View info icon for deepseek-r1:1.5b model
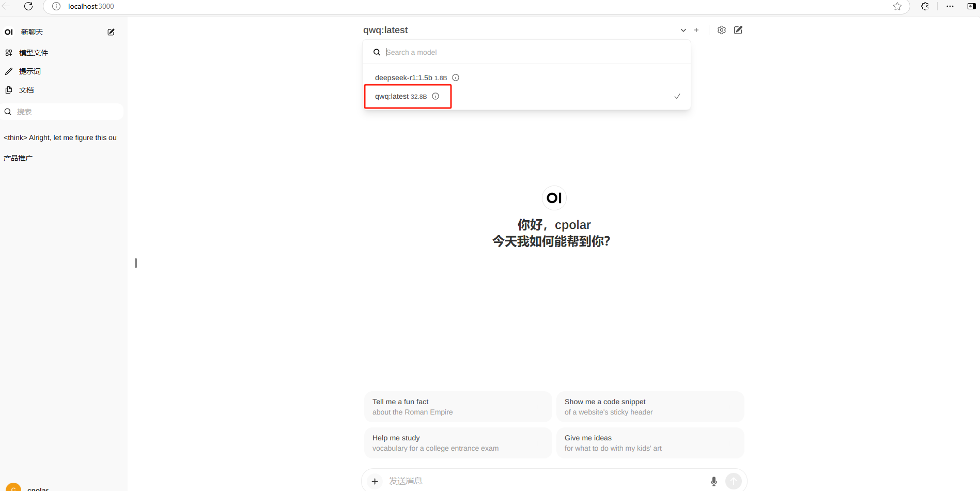Image resolution: width=980 pixels, height=491 pixels. coord(456,77)
